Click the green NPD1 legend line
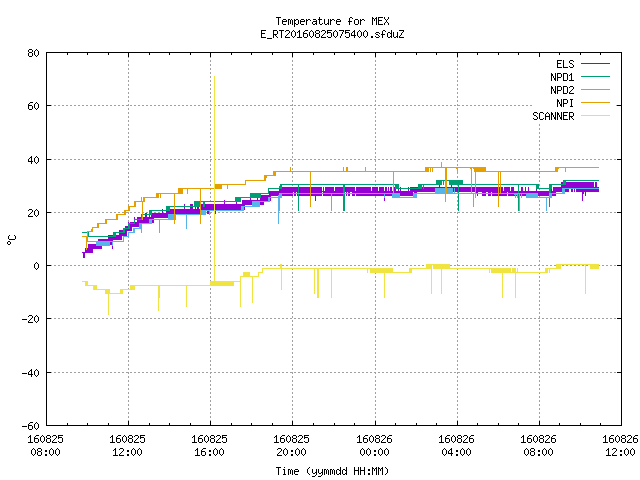The height and width of the screenshot is (480, 640). (595, 76)
